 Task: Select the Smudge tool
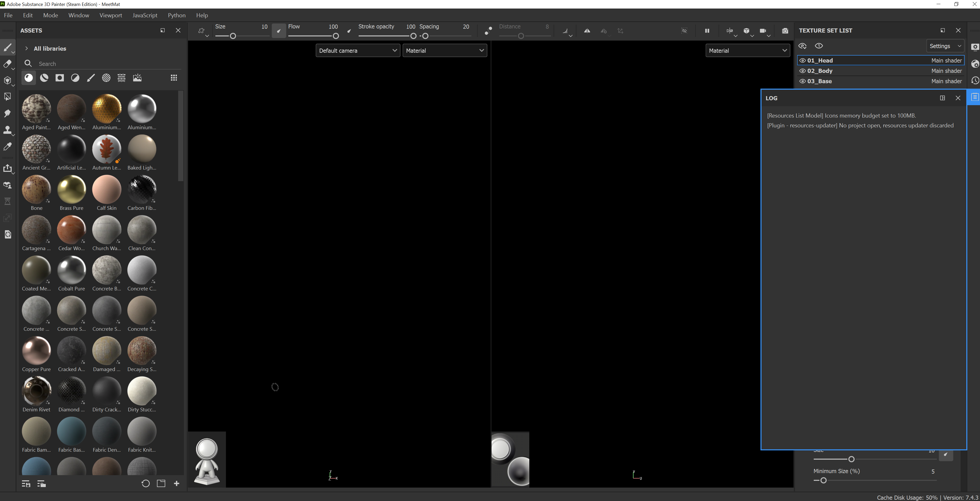tap(8, 114)
